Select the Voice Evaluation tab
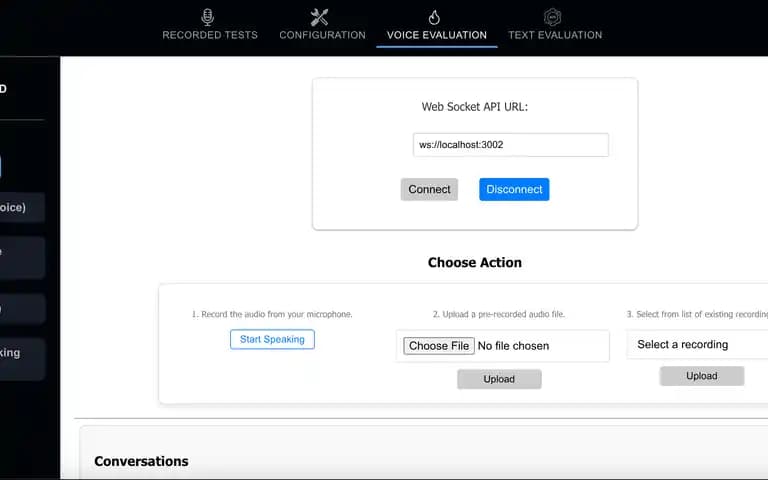Screen dimensions: 768x480 click(x=436, y=35)
